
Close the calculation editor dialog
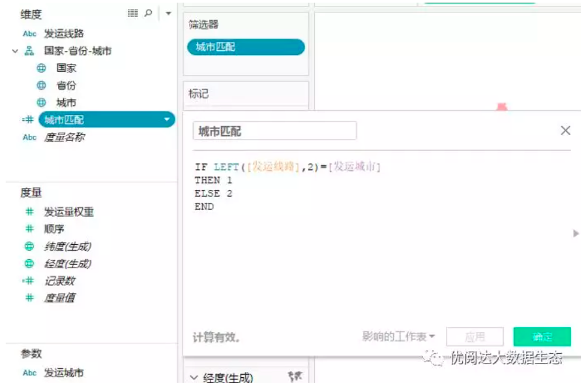click(565, 131)
